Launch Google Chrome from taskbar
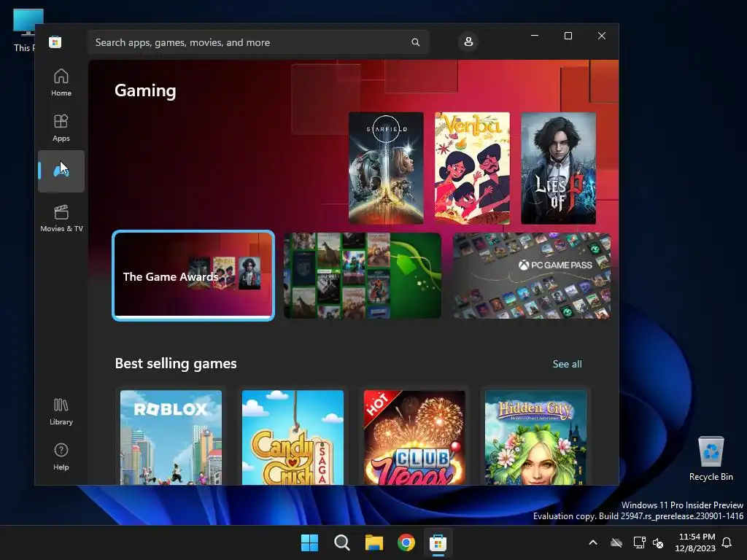The height and width of the screenshot is (560, 747). 406,542
